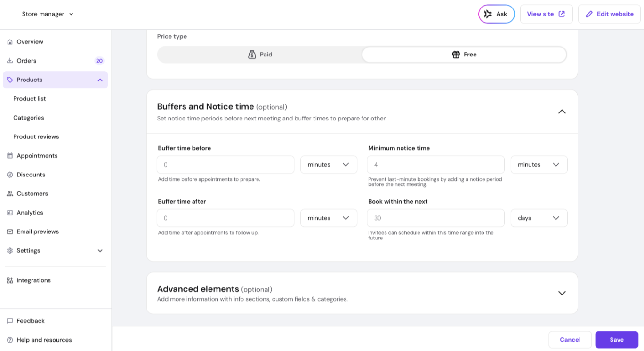644x351 pixels.
Task: Open the Minimum notice time unit dropdown
Action: (x=539, y=165)
